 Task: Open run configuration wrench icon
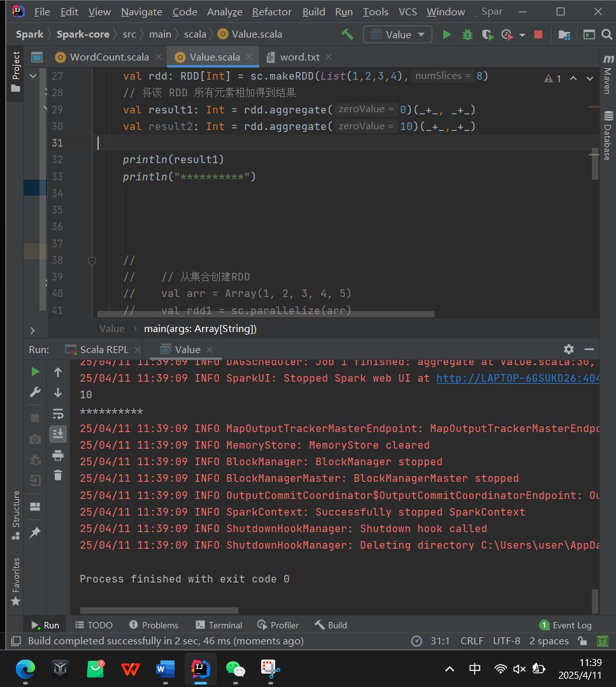[x=35, y=392]
